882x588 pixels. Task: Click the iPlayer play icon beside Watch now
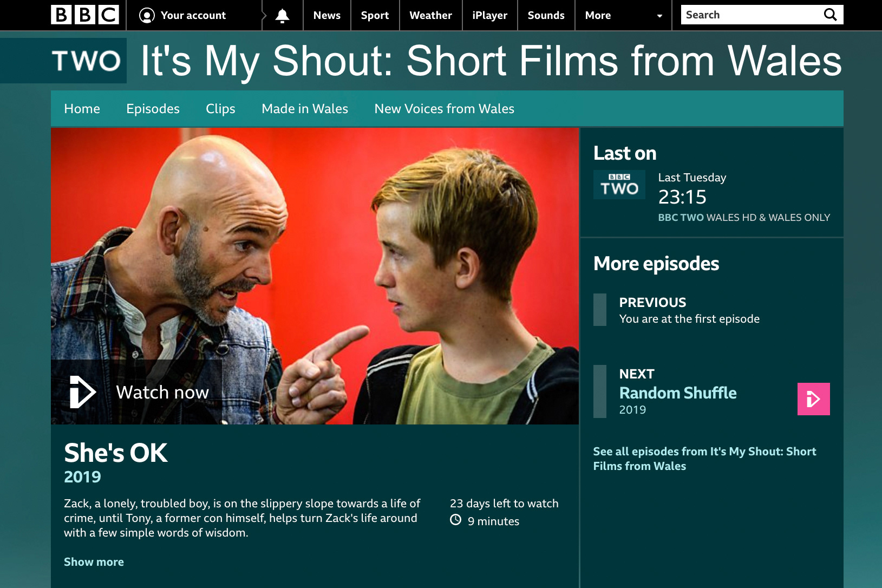pos(83,392)
